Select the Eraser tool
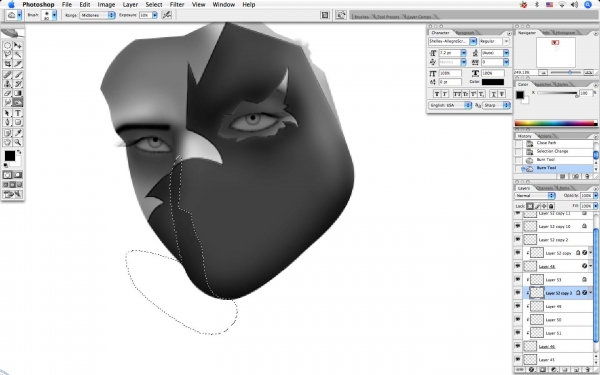This screenshot has width=600, height=375. pos(7,93)
